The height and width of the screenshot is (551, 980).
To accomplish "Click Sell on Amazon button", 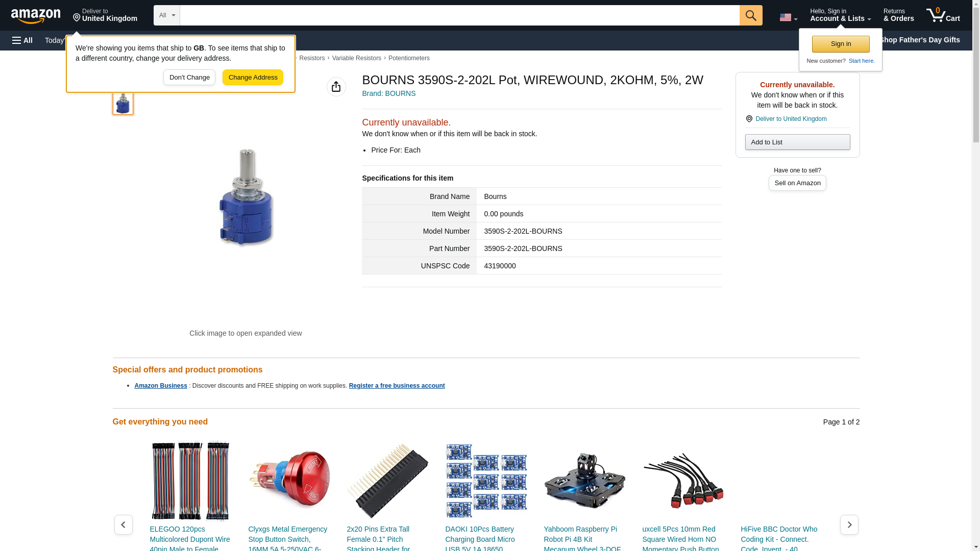I will pyautogui.click(x=797, y=183).
